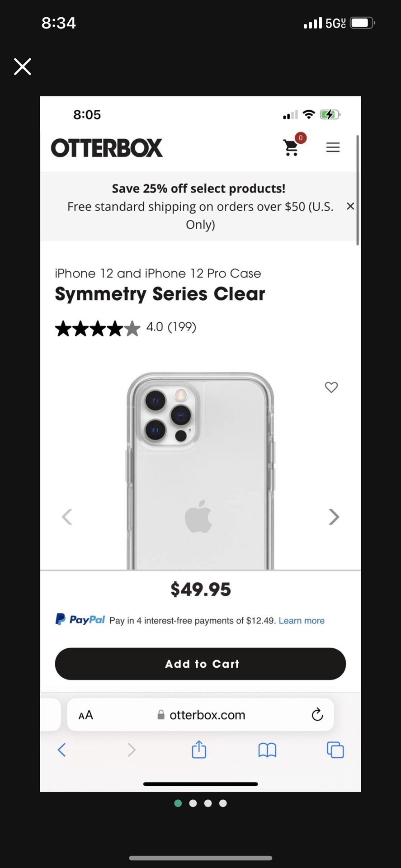Show previous product image with left chevron

tap(67, 517)
